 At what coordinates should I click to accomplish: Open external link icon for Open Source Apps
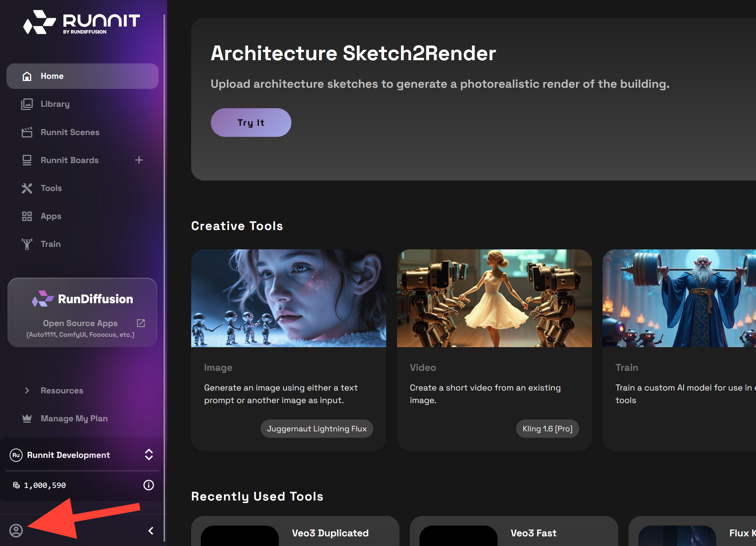click(x=141, y=323)
